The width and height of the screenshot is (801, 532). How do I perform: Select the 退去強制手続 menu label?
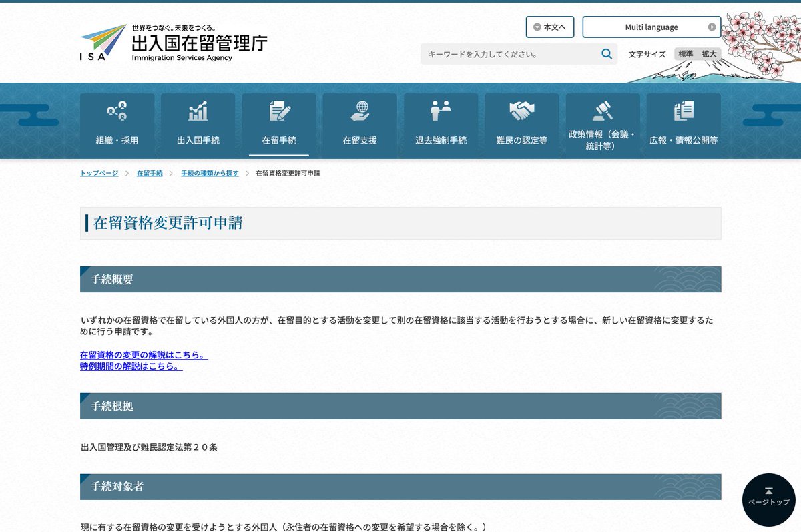(x=441, y=140)
